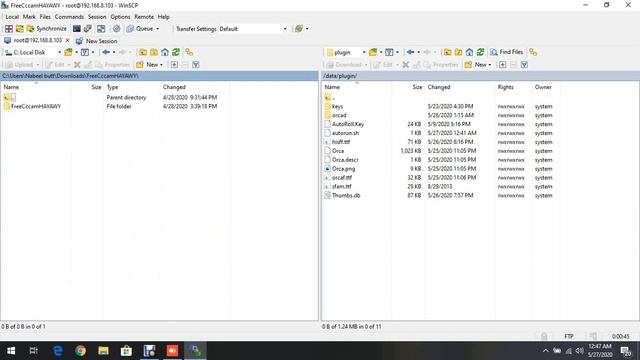Open File Explorer from the taskbar
640x360 pixels.
tap(103, 350)
